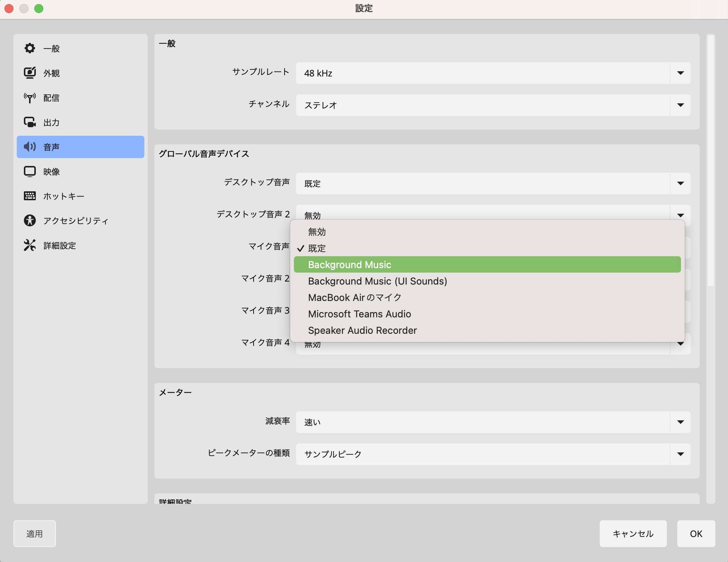
Task: Click the 外観 appearance monitor icon
Action: [x=30, y=73]
